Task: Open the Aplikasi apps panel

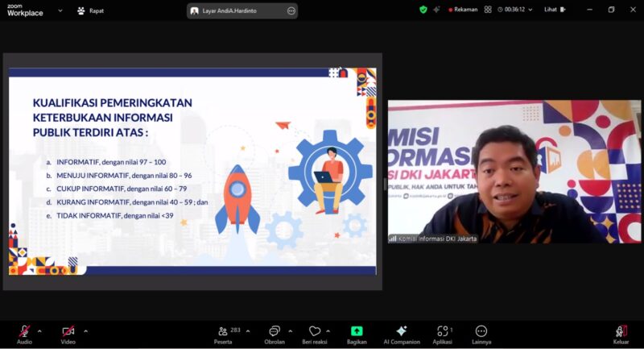Action: [x=442, y=331]
